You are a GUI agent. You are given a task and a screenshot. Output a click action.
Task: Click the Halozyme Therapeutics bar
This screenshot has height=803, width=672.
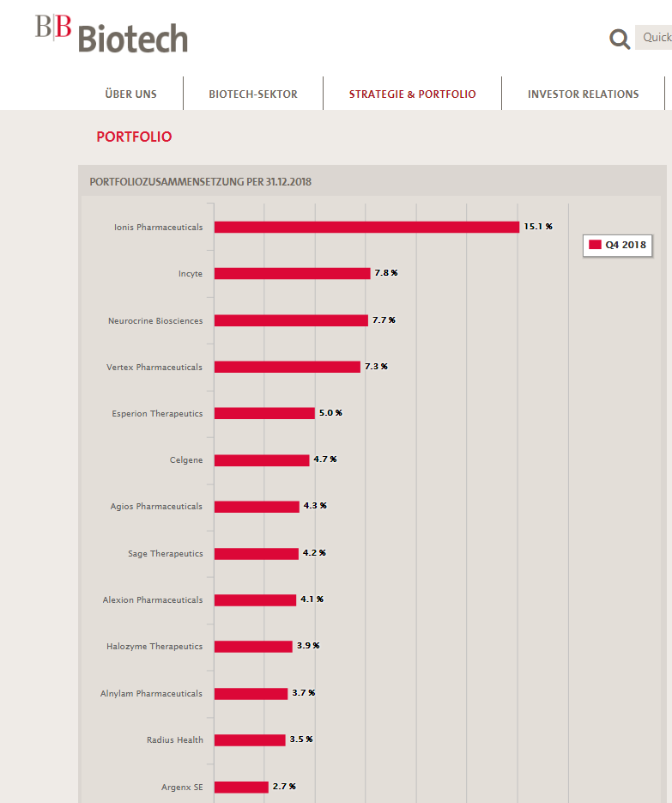[253, 647]
